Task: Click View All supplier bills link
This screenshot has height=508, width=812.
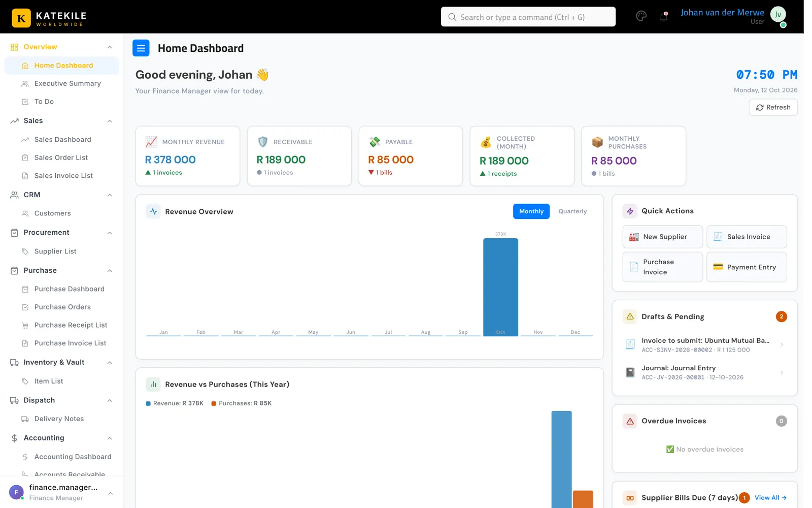Action: 770,498
